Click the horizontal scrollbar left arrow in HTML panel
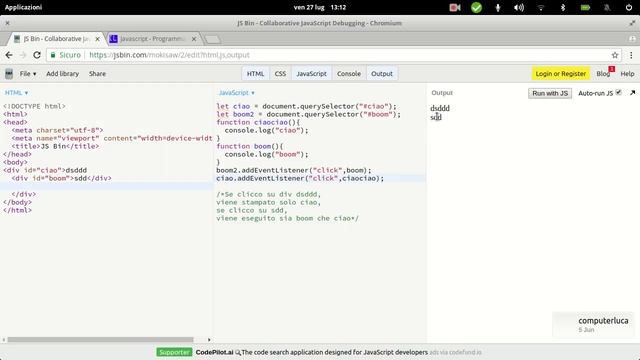The height and width of the screenshot is (360, 640). coord(4,340)
